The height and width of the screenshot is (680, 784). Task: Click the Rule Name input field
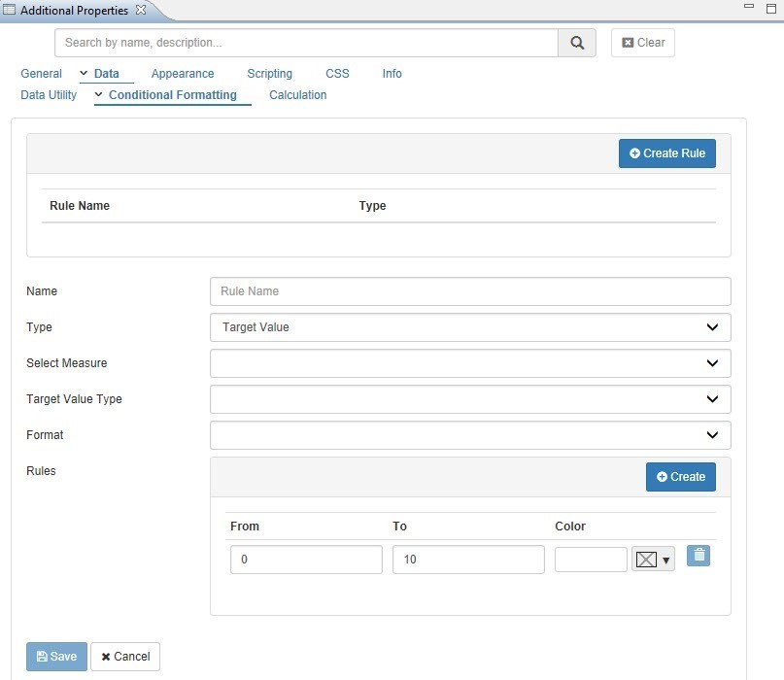point(470,291)
